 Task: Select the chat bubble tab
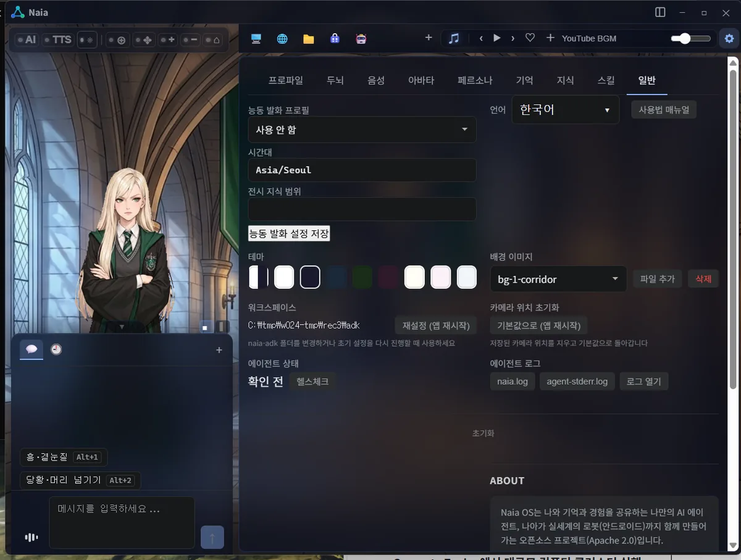[x=31, y=349]
